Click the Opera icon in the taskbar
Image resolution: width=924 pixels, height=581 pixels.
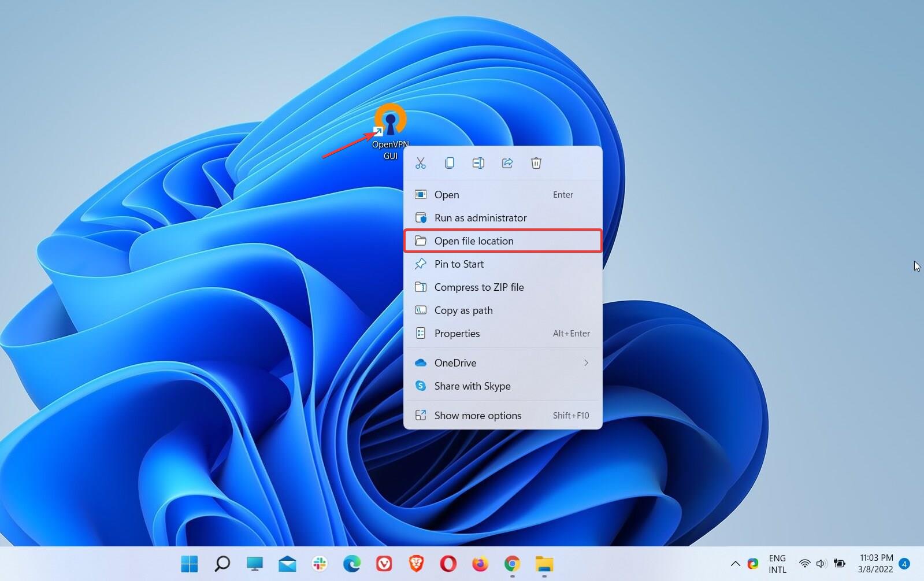[448, 564]
